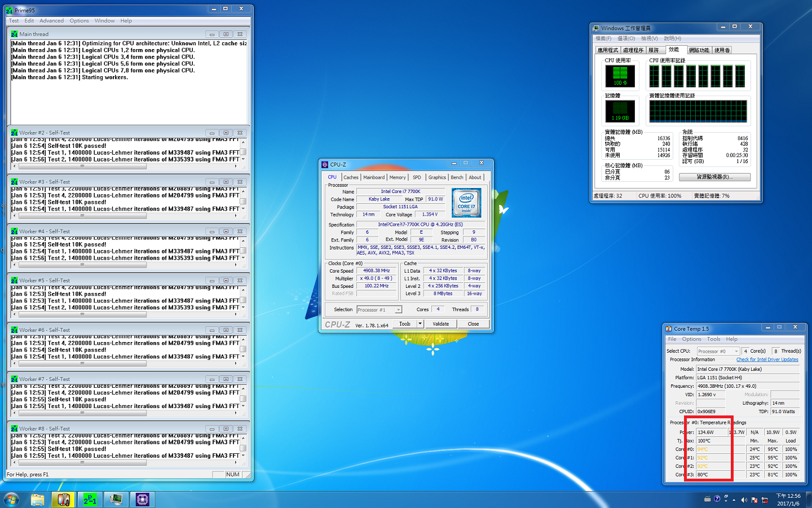Click the memory 1.19 GB gauge in Task Manager
This screenshot has width=812, height=508.
(x=620, y=111)
